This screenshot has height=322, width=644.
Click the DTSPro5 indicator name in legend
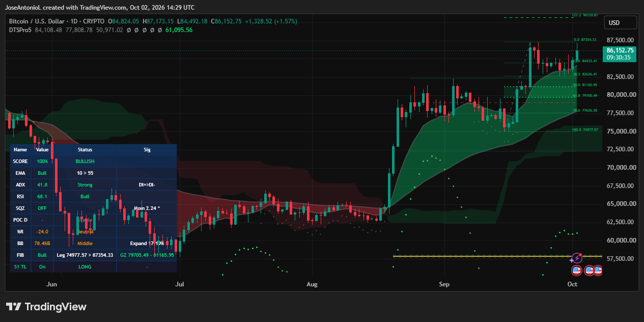20,30
